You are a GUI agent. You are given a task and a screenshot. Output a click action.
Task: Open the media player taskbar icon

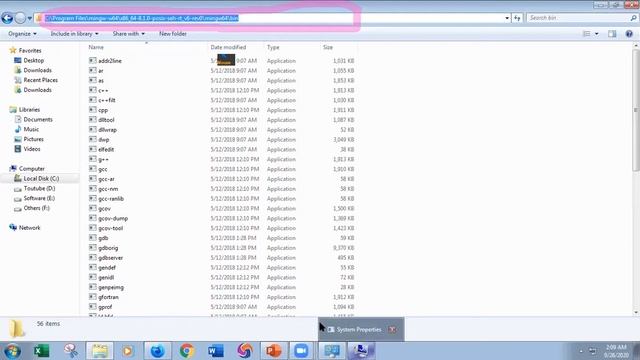[x=128, y=351]
